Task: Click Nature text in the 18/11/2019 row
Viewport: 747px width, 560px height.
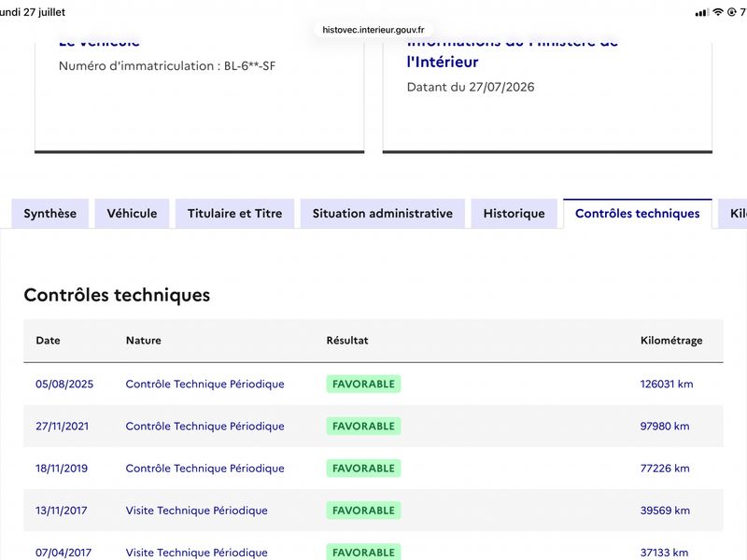Action: pyautogui.click(x=204, y=469)
